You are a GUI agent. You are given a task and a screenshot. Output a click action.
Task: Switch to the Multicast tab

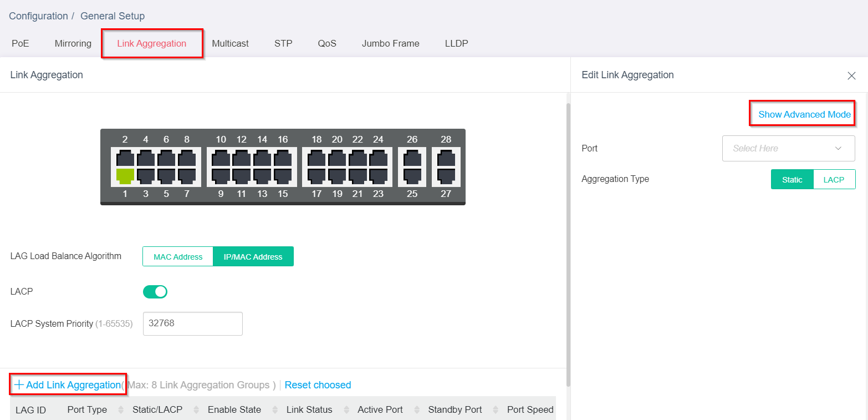230,43
